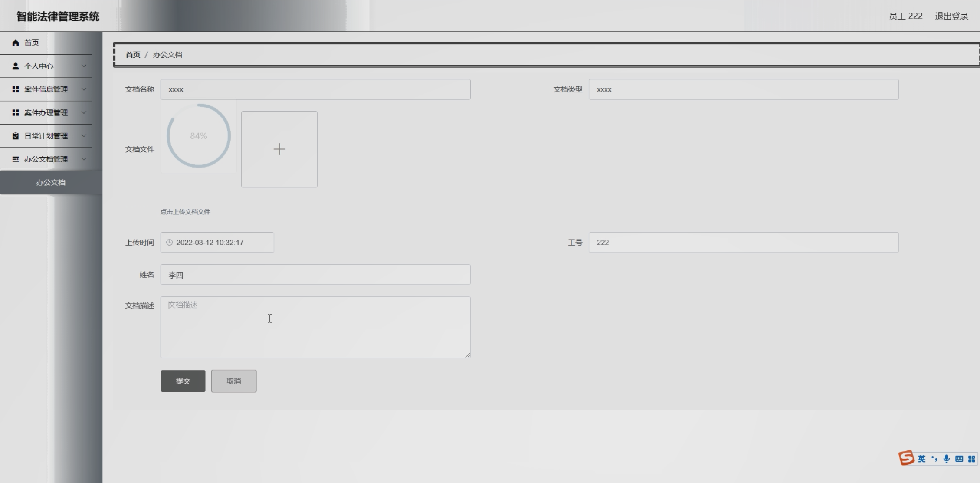Expand the 案件信息管理 chevron arrow
Screen dimensions: 980x483
click(84, 89)
